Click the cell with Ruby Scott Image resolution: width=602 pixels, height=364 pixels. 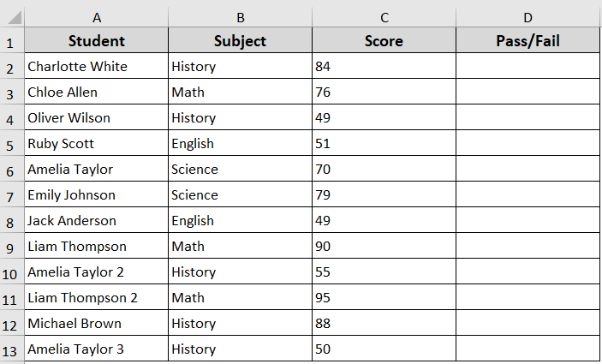[x=96, y=144]
